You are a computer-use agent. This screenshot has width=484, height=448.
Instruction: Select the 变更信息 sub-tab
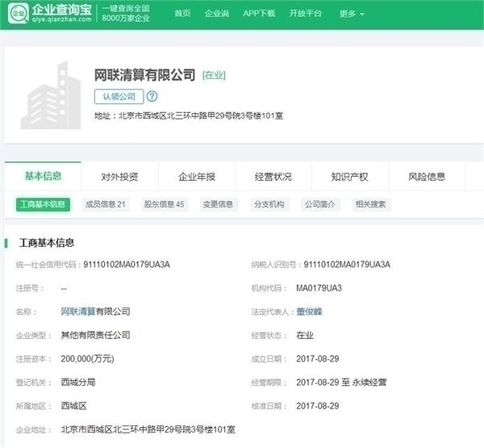click(218, 204)
